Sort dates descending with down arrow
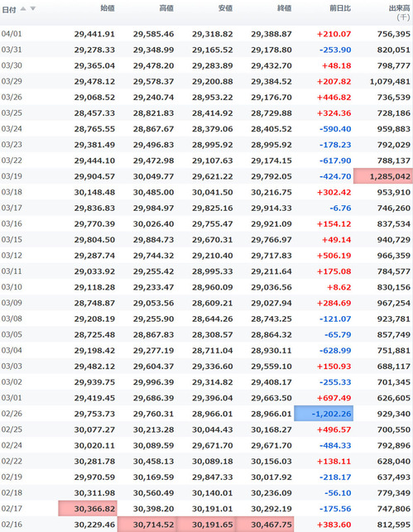This screenshot has width=413, height=532. tap(32, 8)
